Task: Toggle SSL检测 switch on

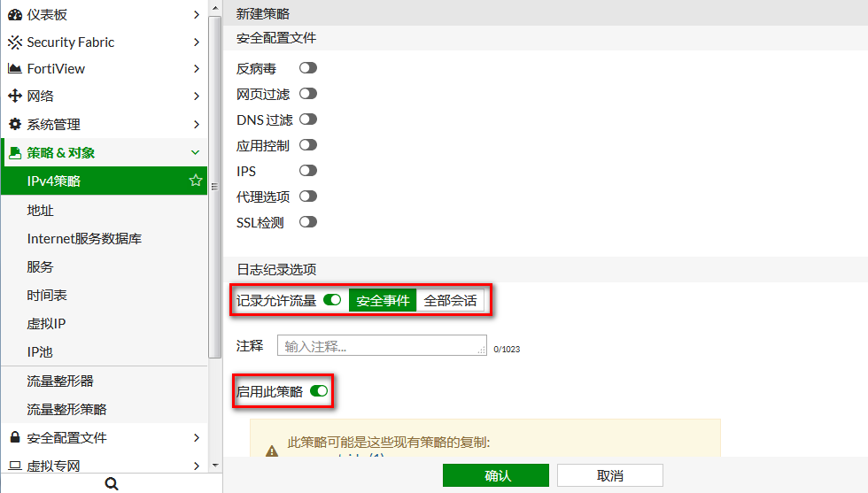Action: 307,222
